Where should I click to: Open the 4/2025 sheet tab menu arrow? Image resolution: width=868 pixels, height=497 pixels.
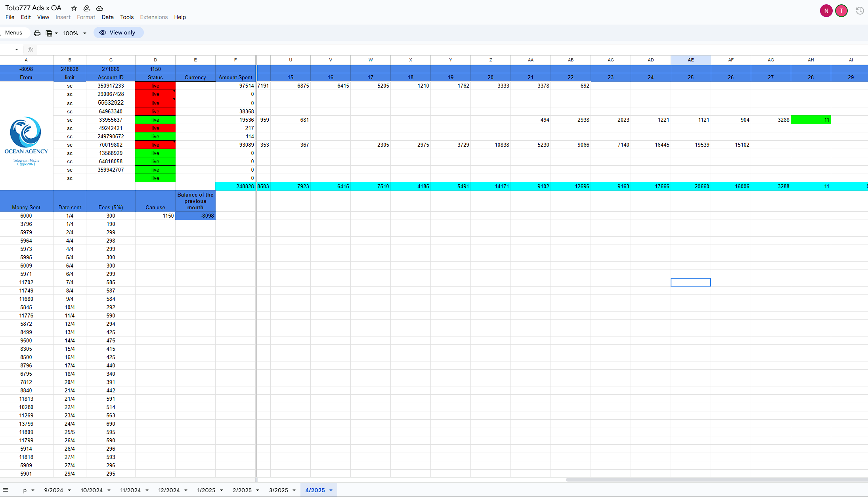tap(331, 490)
